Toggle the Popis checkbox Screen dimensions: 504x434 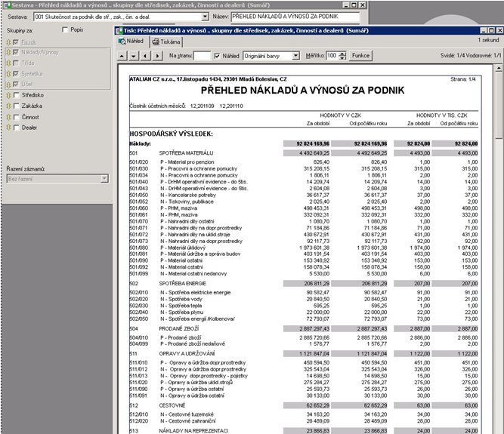65,30
